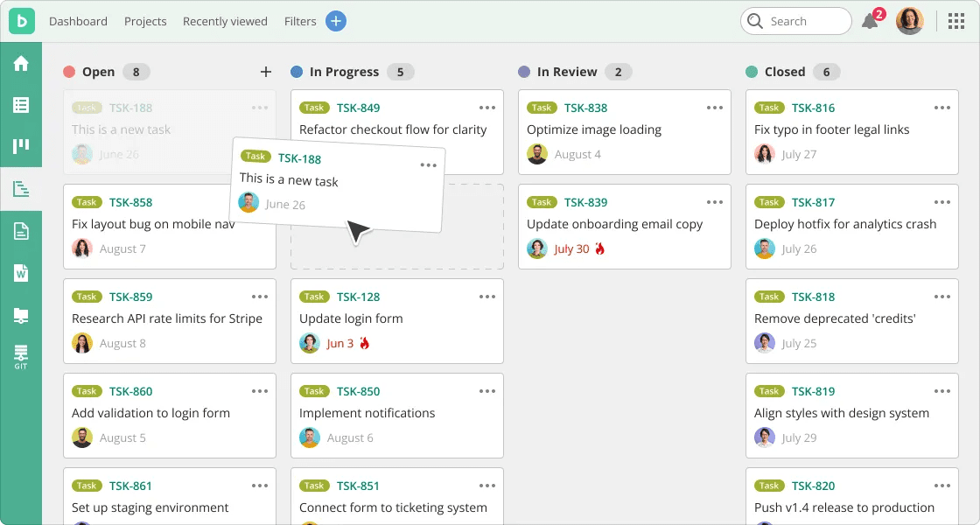Open task link TSK-839
The image size is (980, 525).
click(585, 202)
